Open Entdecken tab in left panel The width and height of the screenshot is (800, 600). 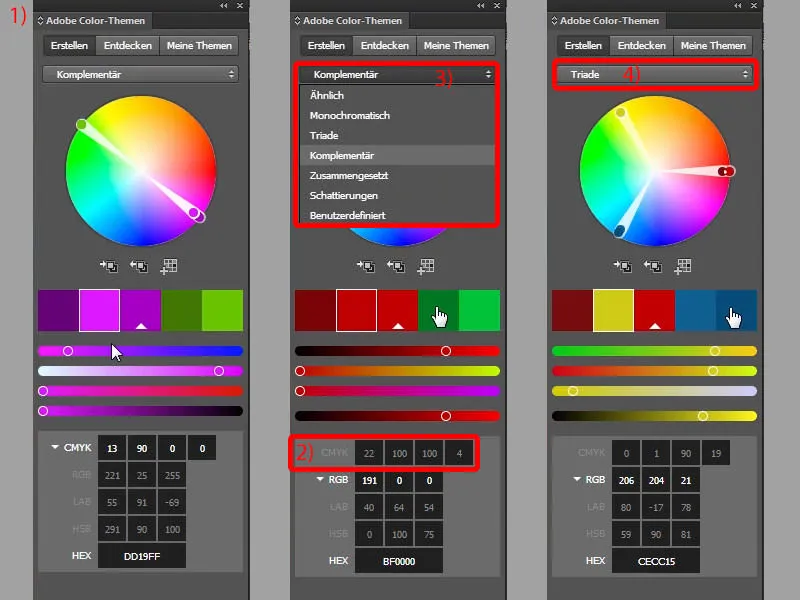click(x=128, y=45)
